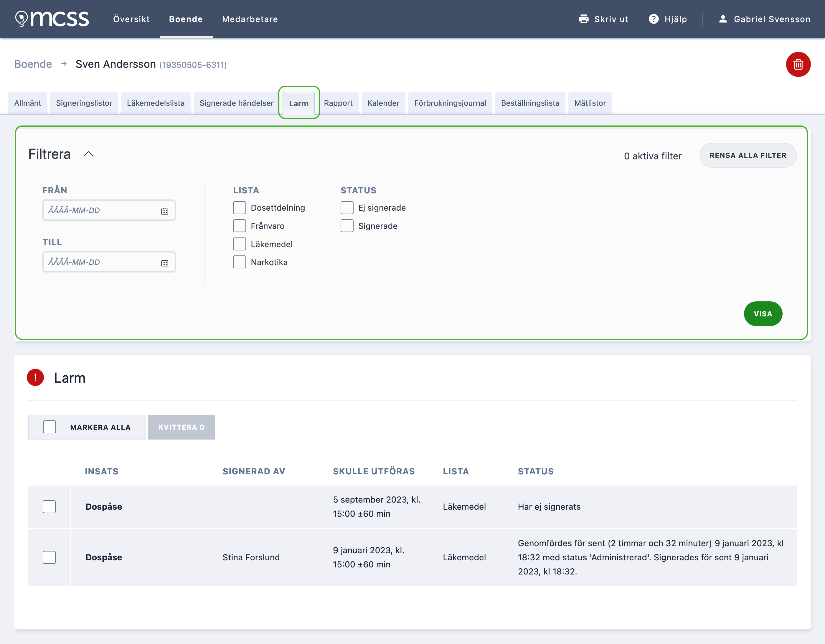825x644 pixels.
Task: Click the Kvittera 0 button
Action: (181, 427)
